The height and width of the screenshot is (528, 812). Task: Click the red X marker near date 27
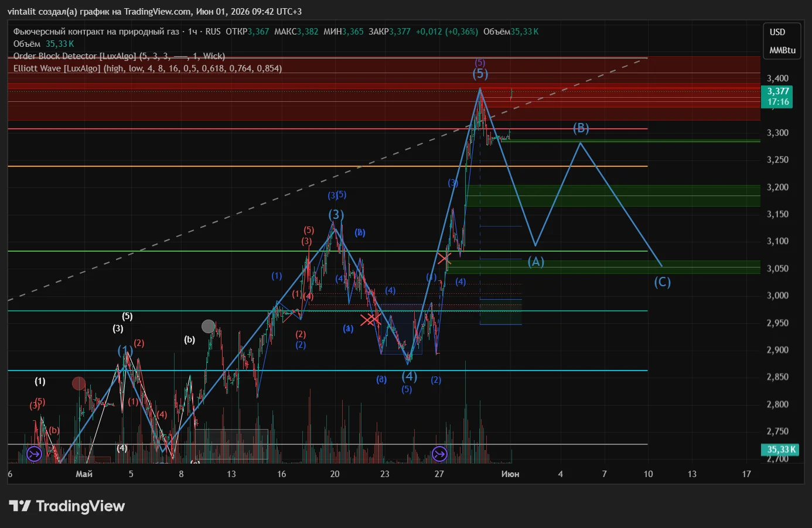tap(444, 258)
